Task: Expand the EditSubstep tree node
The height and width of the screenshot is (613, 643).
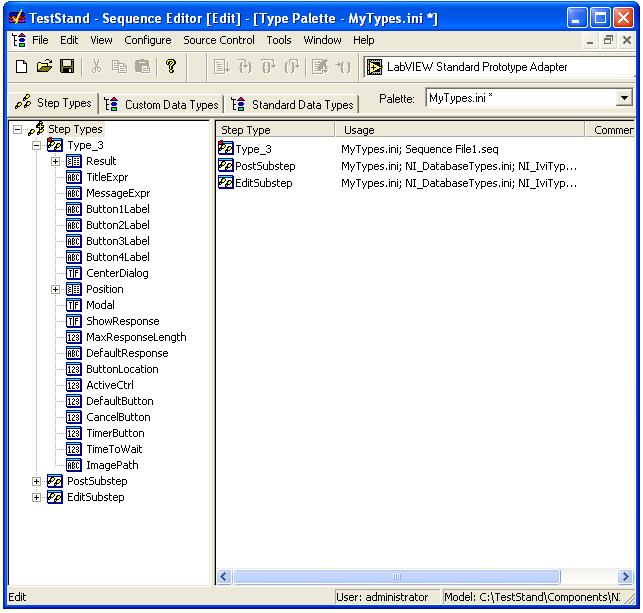Action: pyautogui.click(x=36, y=497)
